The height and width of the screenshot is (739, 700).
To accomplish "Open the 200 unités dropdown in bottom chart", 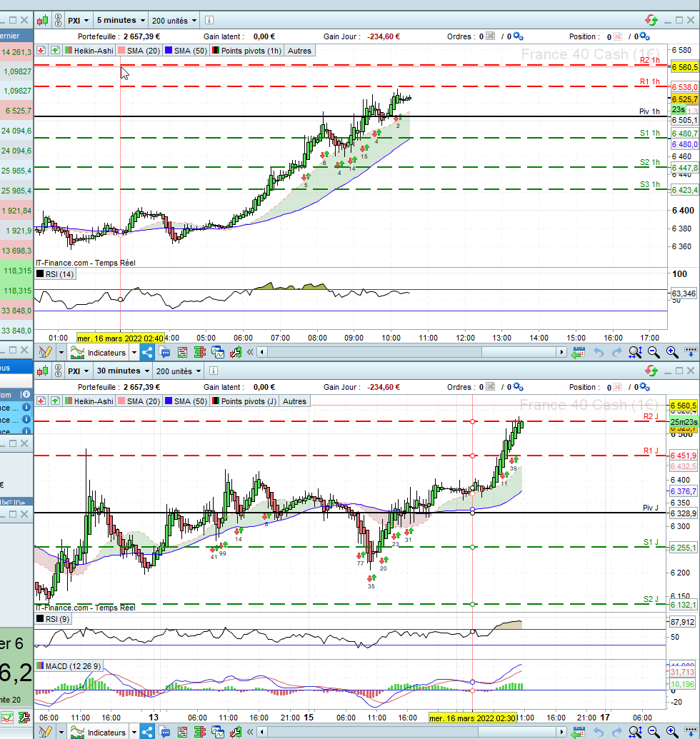I will pos(179,371).
